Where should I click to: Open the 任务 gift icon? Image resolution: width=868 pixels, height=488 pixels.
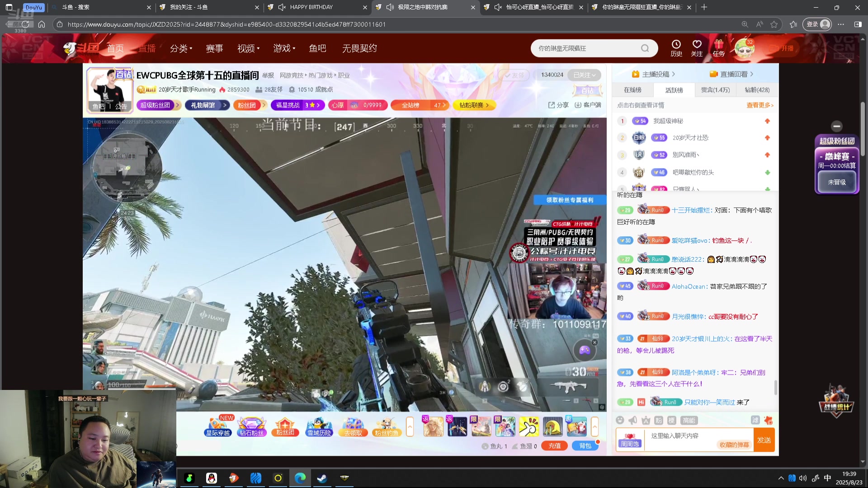coord(719,48)
